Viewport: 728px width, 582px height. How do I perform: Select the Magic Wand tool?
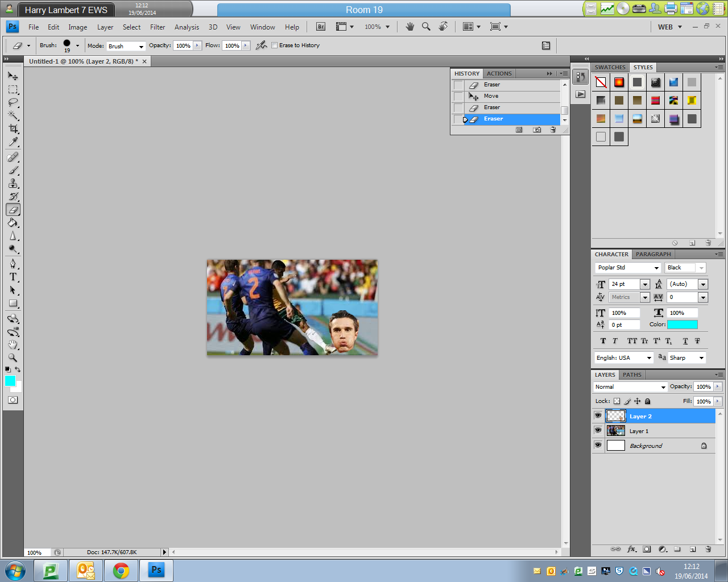click(x=13, y=116)
